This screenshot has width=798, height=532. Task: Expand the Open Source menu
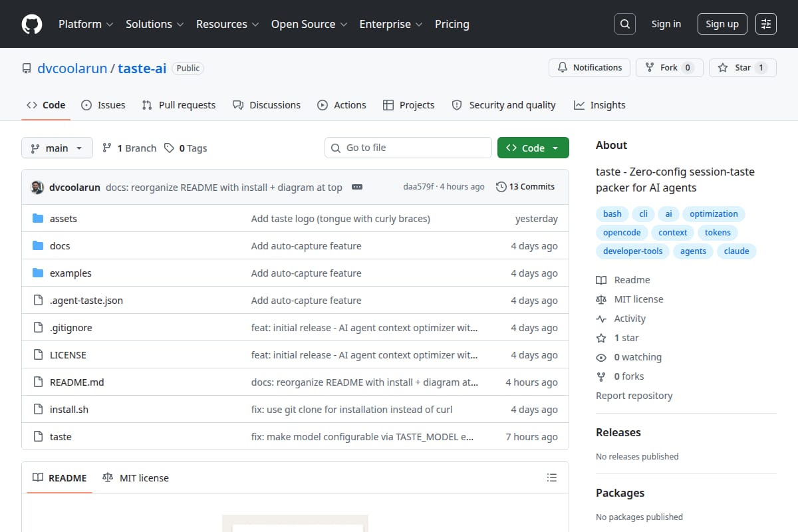click(x=309, y=24)
